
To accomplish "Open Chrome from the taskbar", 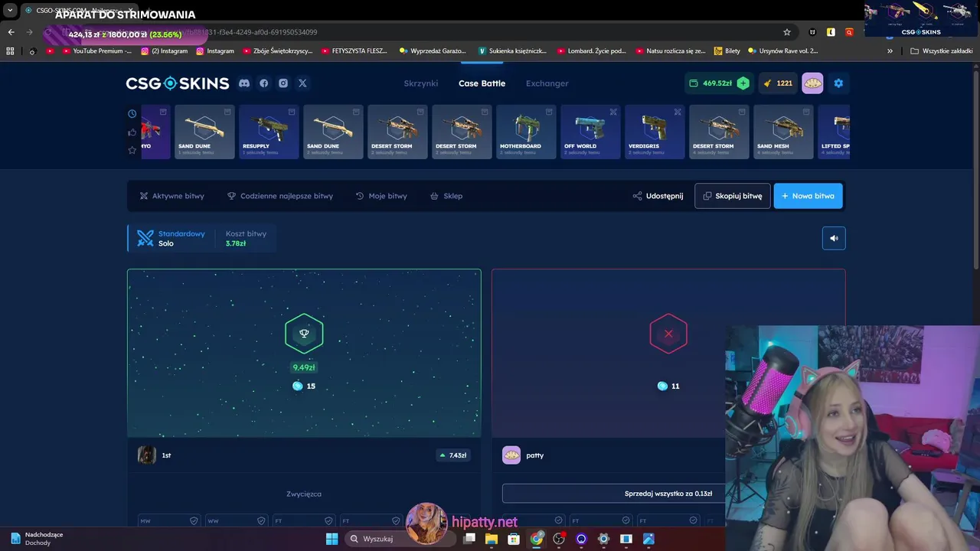I will point(537,539).
